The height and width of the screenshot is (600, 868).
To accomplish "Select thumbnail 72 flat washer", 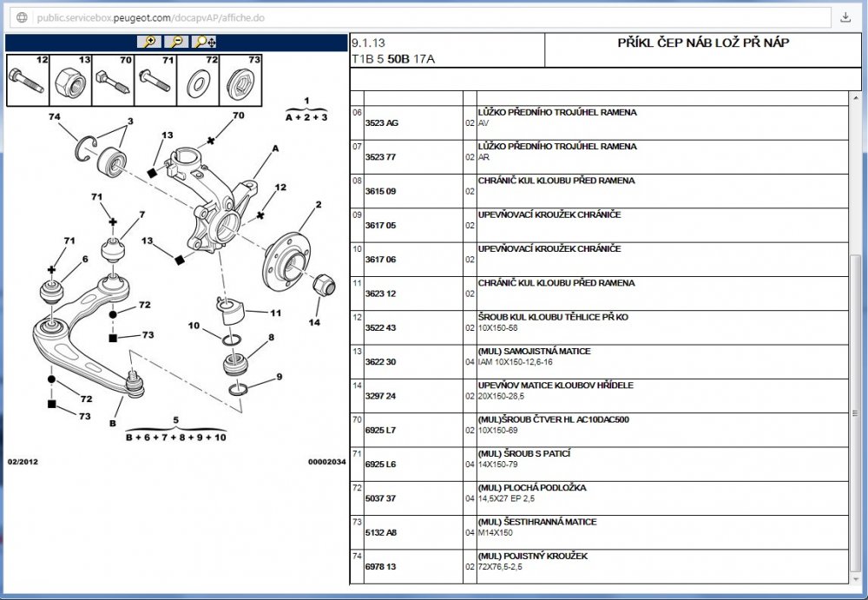I will [x=198, y=80].
